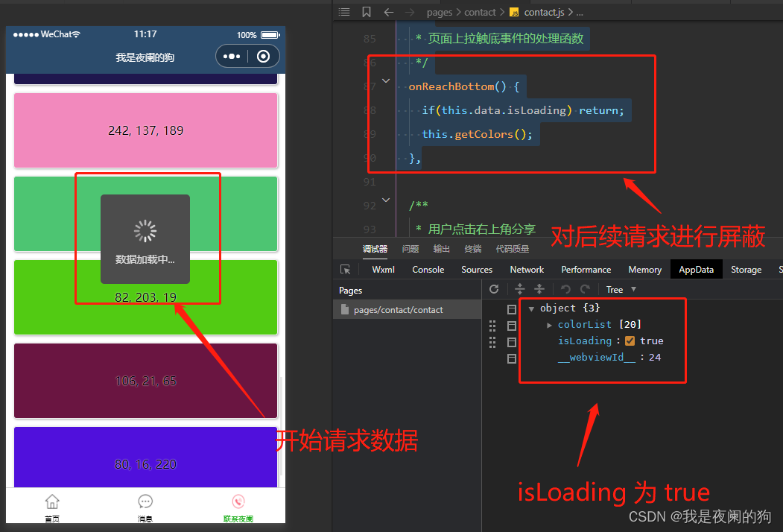783x532 pixels.
Task: Open the Performance tab
Action: pos(586,269)
